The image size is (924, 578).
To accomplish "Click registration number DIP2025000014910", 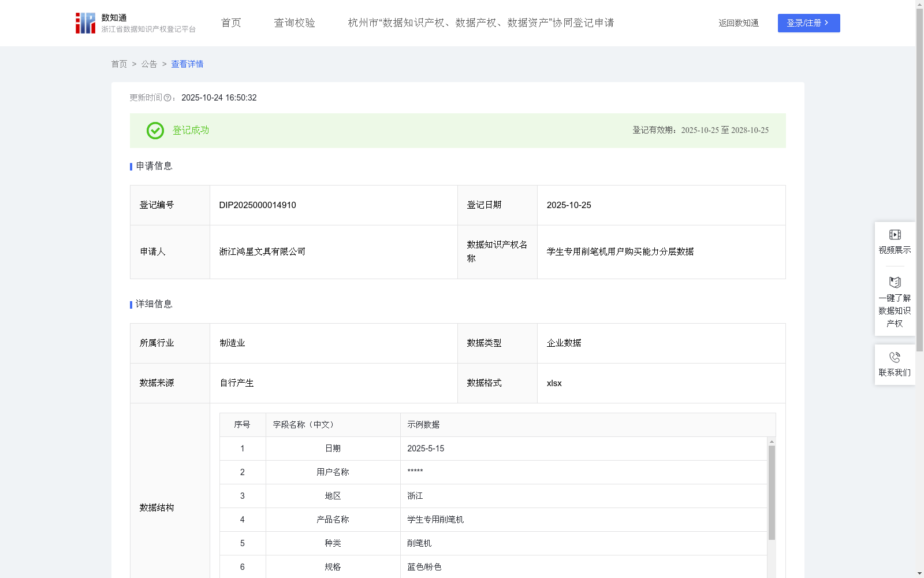I will [258, 205].
